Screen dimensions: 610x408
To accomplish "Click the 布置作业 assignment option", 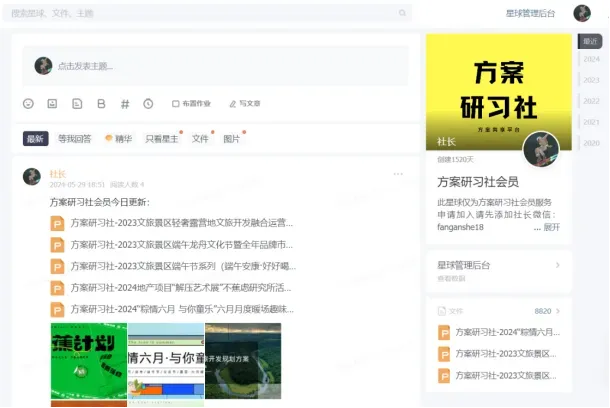I will click(191, 103).
